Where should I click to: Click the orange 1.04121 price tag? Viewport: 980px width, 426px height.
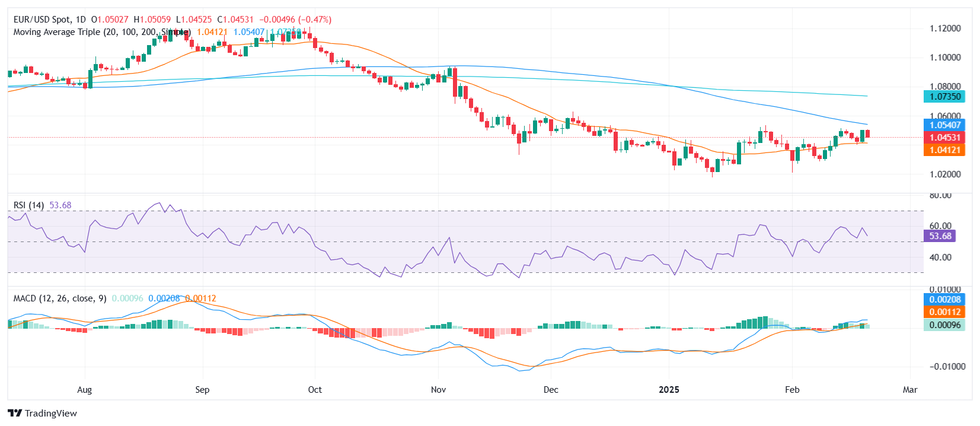click(944, 150)
